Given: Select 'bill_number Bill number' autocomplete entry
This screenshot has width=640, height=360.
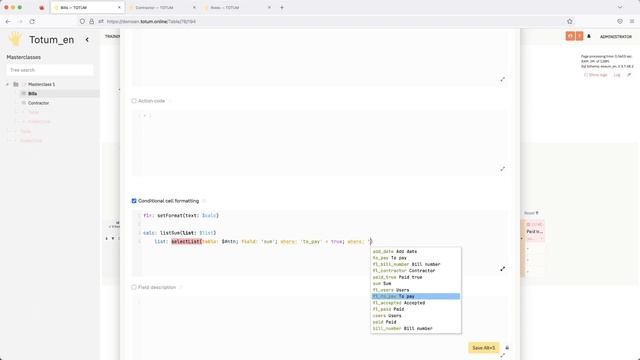Looking at the screenshot, I should coord(416,328).
